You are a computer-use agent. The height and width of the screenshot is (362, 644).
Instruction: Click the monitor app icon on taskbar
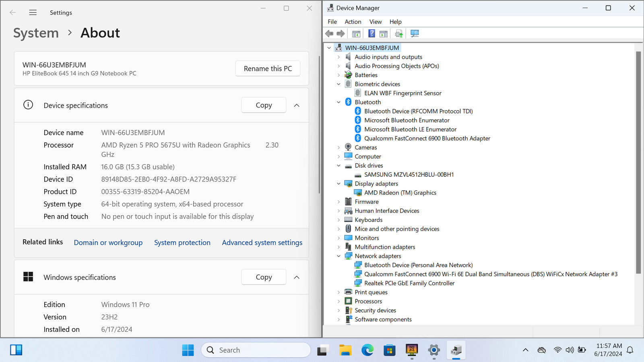[412, 350]
